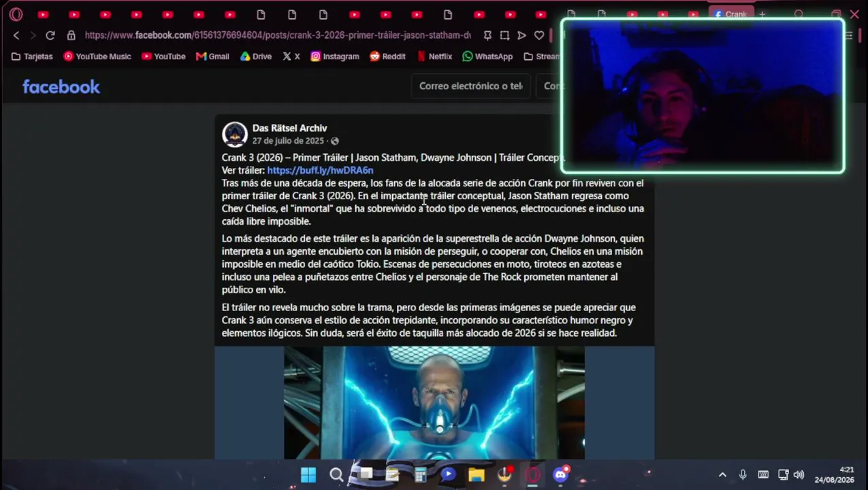
Task: Switch to Opera in the taskbar
Action: click(532, 474)
